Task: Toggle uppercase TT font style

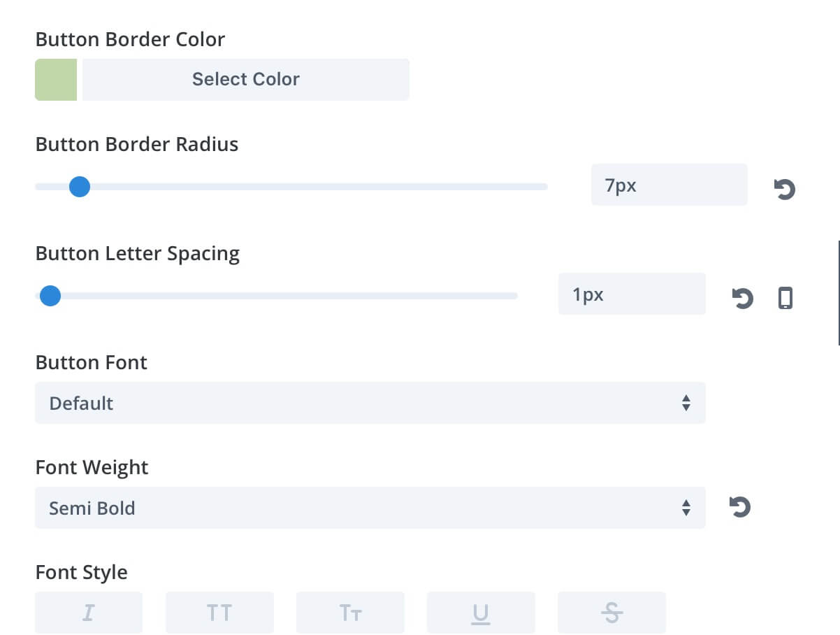Action: click(x=219, y=613)
